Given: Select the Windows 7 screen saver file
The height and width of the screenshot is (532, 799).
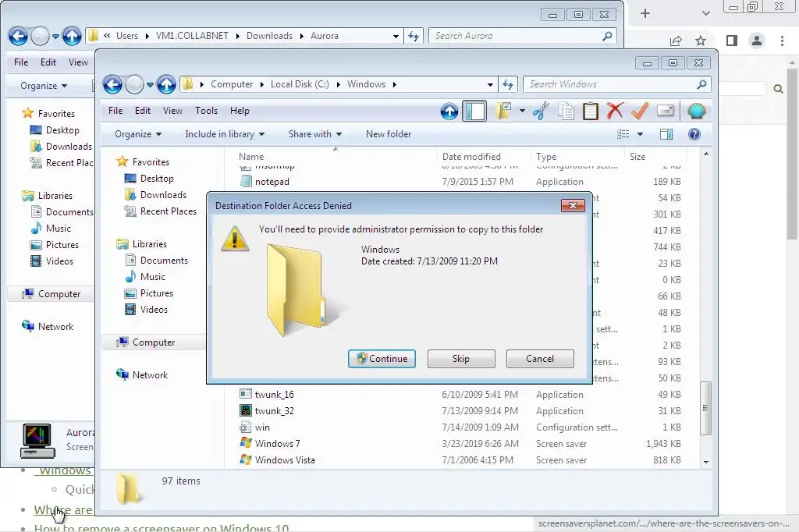Looking at the screenshot, I should (x=277, y=444).
